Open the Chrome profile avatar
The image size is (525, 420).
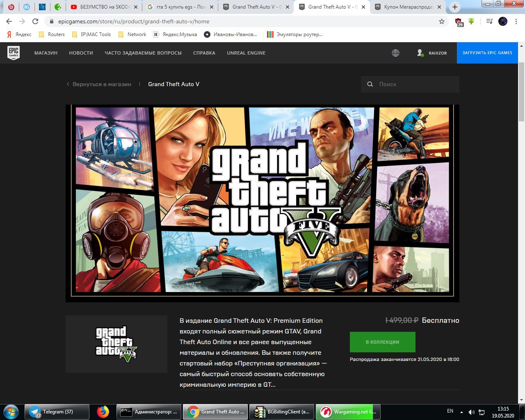(x=503, y=21)
